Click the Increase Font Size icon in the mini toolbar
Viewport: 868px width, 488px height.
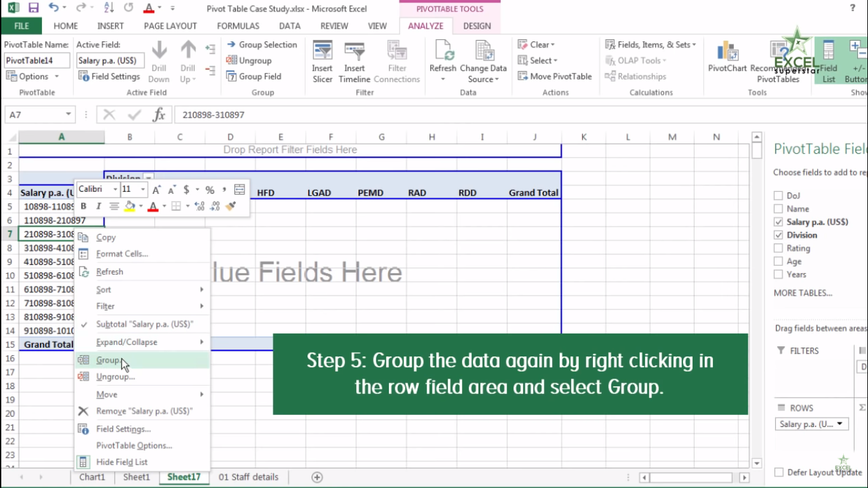[156, 189]
